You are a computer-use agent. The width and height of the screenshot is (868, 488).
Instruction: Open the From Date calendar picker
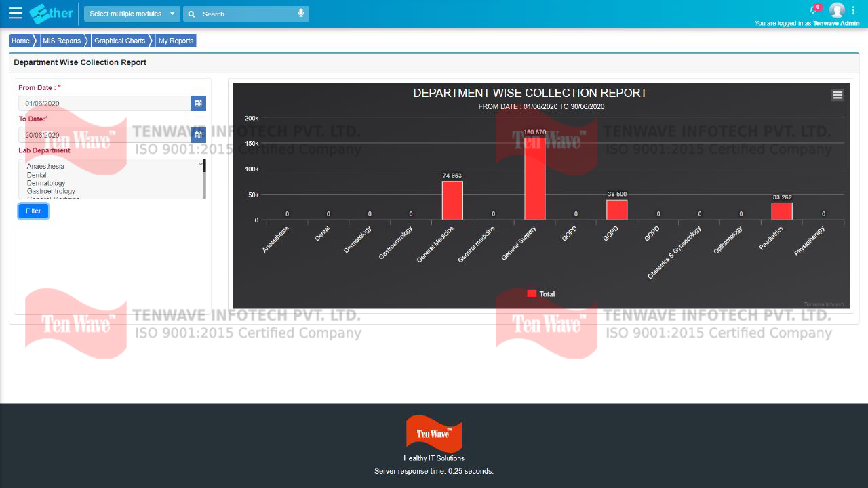pos(198,103)
